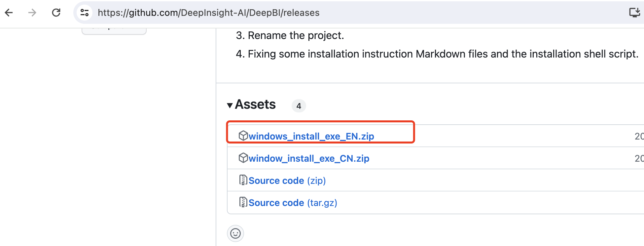Download windows_install_exe_EN.zip

(311, 136)
